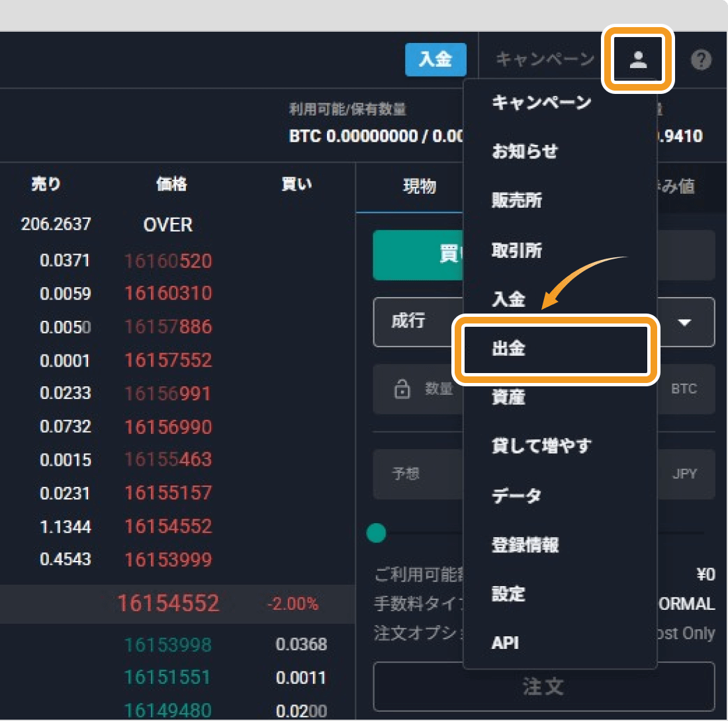The image size is (728, 721).
Task: Click sell price 16160310
Action: pos(168,293)
